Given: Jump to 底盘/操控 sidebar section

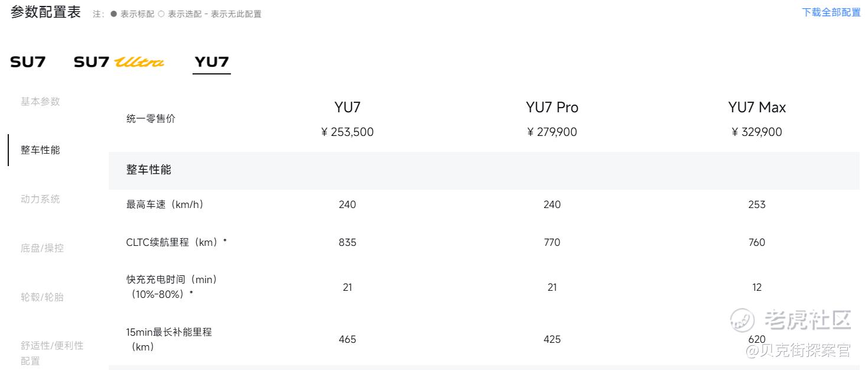Looking at the screenshot, I should click(42, 248).
